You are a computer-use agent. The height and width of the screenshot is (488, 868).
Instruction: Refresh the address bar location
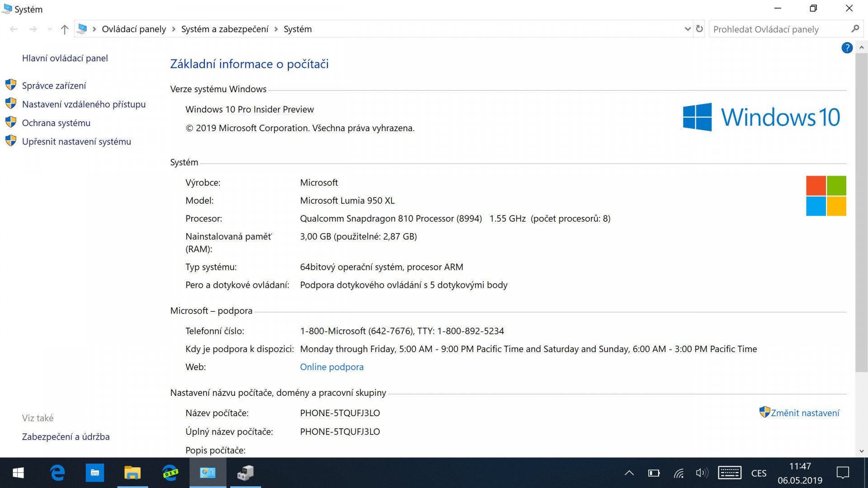pyautogui.click(x=699, y=29)
